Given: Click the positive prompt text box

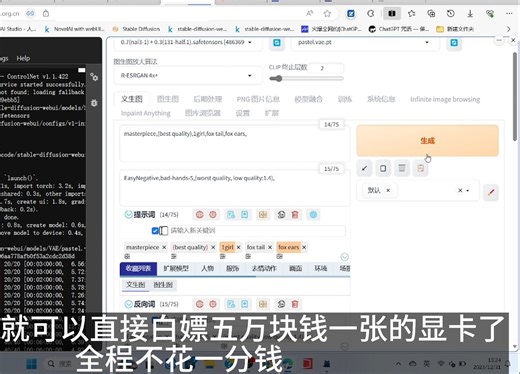Looking at the screenshot, I should (235, 143).
